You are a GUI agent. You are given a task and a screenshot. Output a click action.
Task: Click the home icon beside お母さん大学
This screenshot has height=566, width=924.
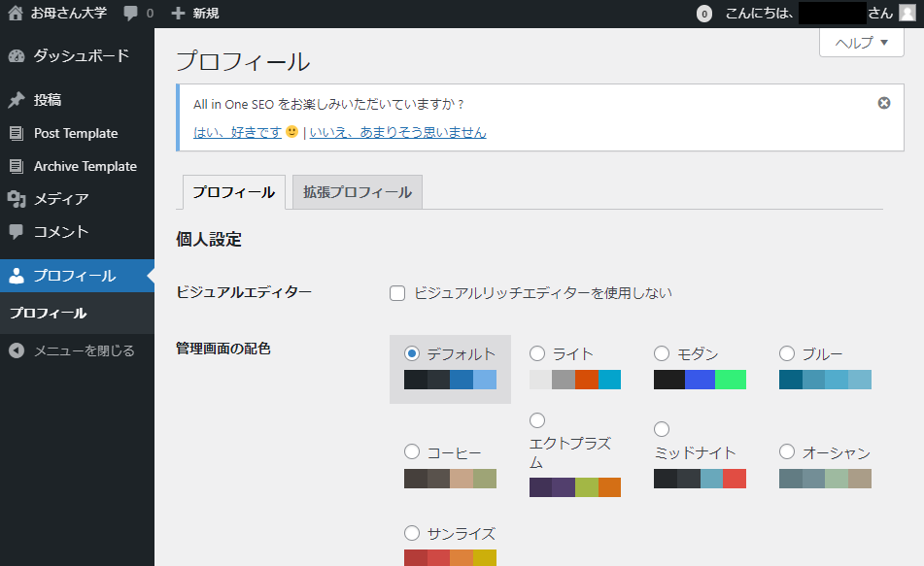(16, 13)
